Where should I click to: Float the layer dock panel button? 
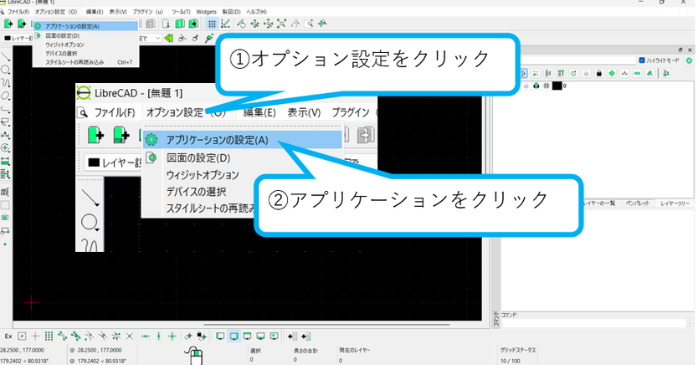(681, 50)
